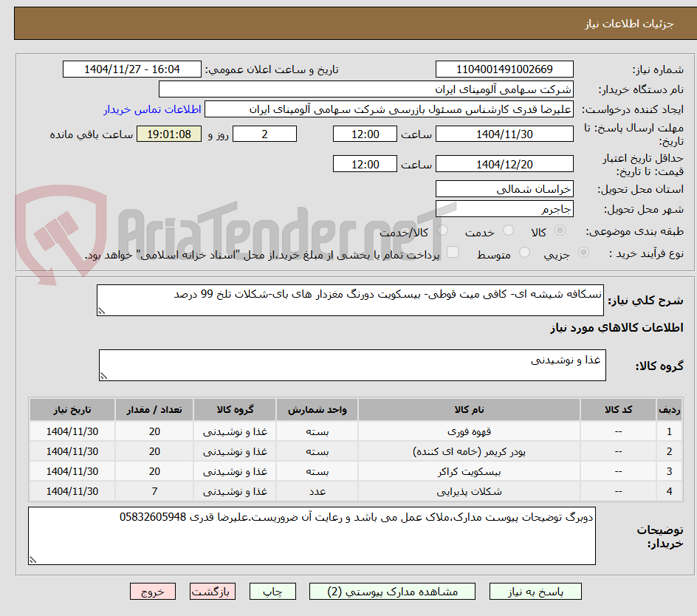Toggle the اسناد خزانه اسلامی payment checkbox

click(453, 252)
